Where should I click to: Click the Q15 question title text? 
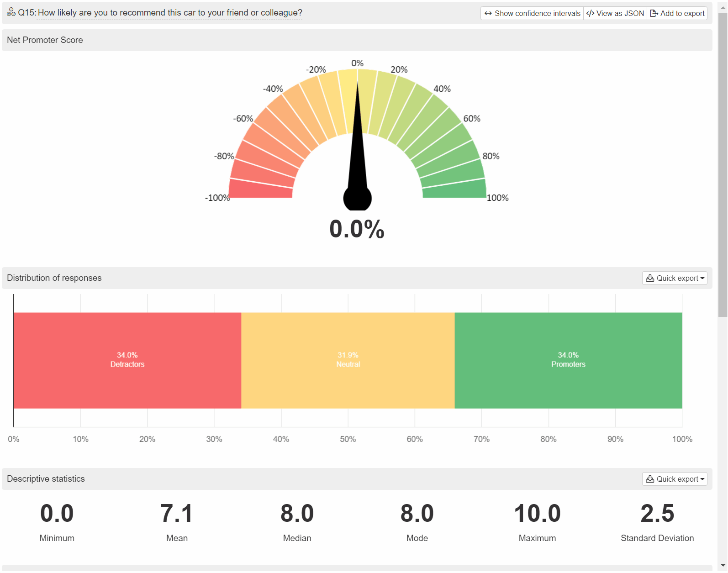pyautogui.click(x=170, y=13)
